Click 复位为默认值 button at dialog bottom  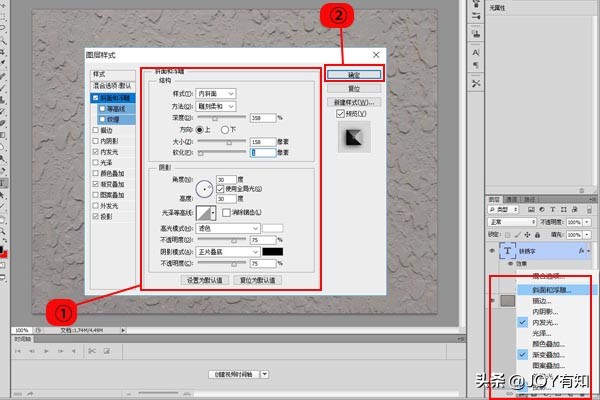tap(258, 280)
